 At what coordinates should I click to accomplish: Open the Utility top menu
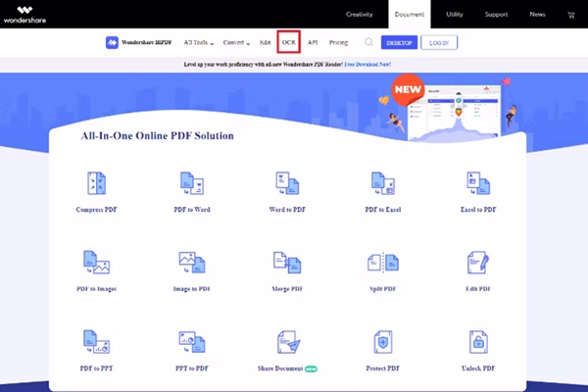pos(454,15)
